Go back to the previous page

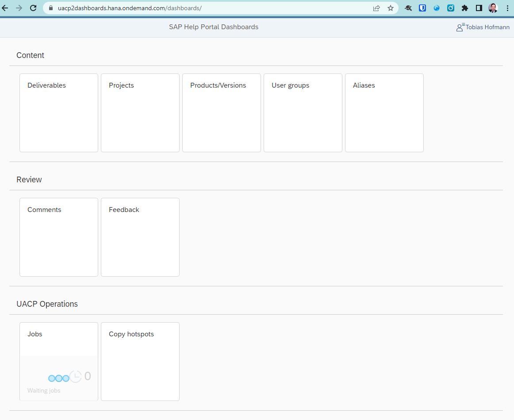[x=5, y=8]
